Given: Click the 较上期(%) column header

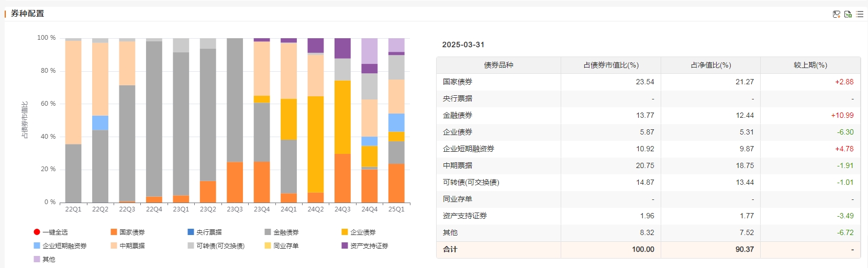Looking at the screenshot, I should (x=810, y=65).
